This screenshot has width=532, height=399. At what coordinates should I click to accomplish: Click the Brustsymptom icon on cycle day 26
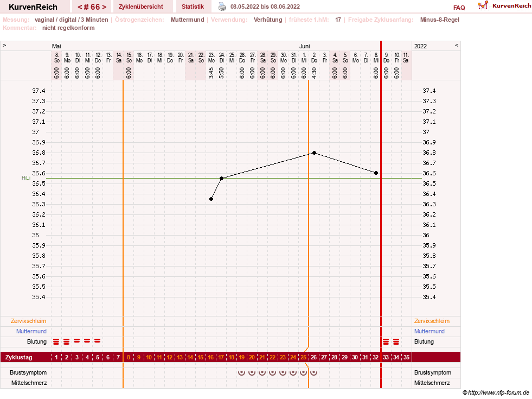coord(314,372)
